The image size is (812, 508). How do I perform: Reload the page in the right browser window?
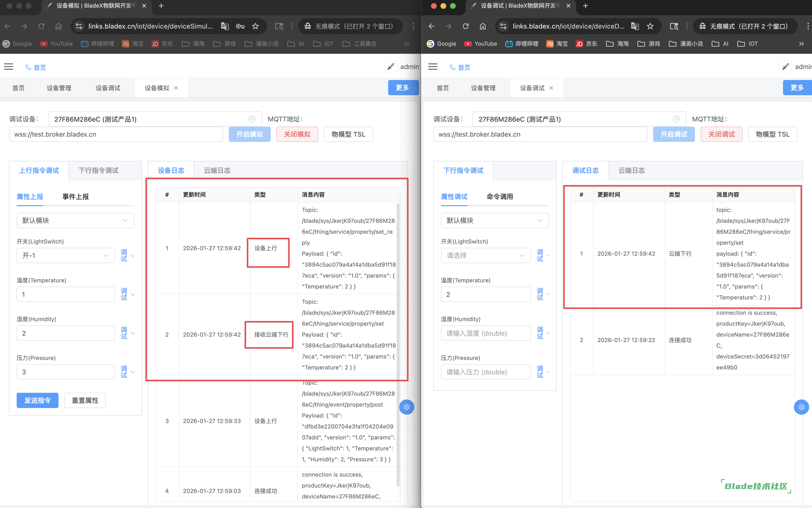[x=466, y=26]
